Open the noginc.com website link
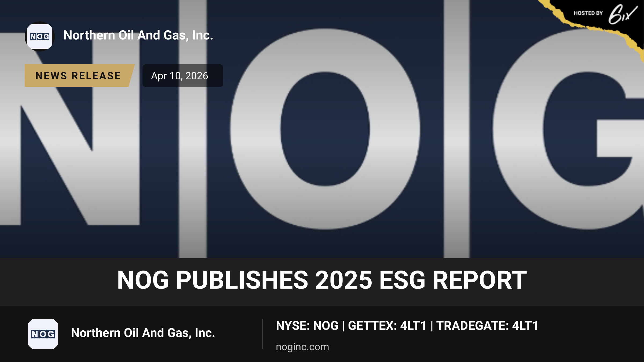Screen dimensions: 644x362 pos(302,347)
